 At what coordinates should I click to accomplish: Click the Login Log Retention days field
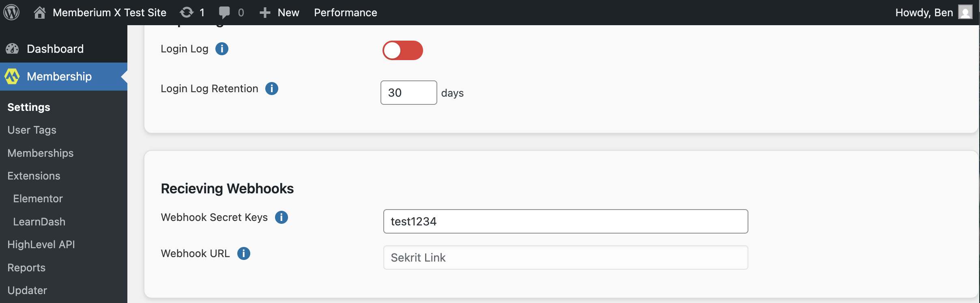click(x=409, y=93)
